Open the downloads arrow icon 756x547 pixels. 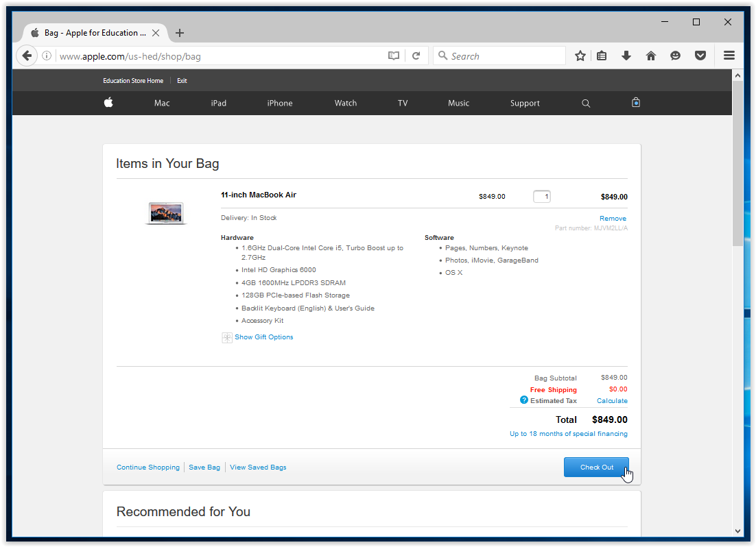click(x=626, y=56)
